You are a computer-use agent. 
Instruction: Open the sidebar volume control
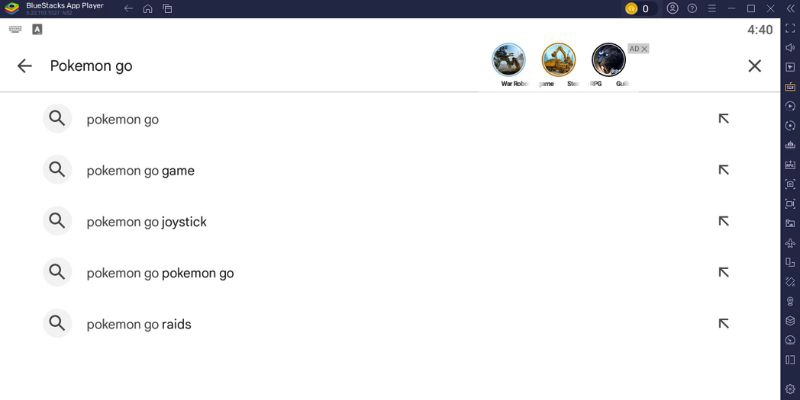point(790,48)
